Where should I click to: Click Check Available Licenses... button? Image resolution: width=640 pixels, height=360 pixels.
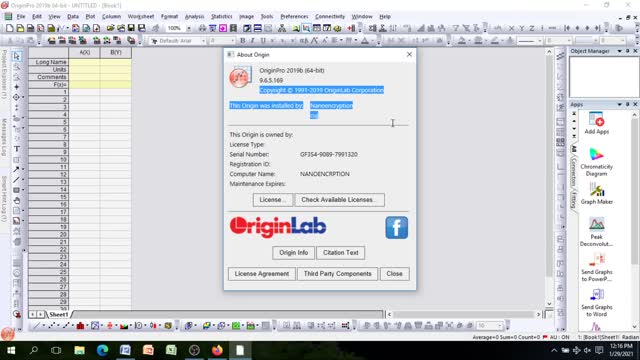340,200
